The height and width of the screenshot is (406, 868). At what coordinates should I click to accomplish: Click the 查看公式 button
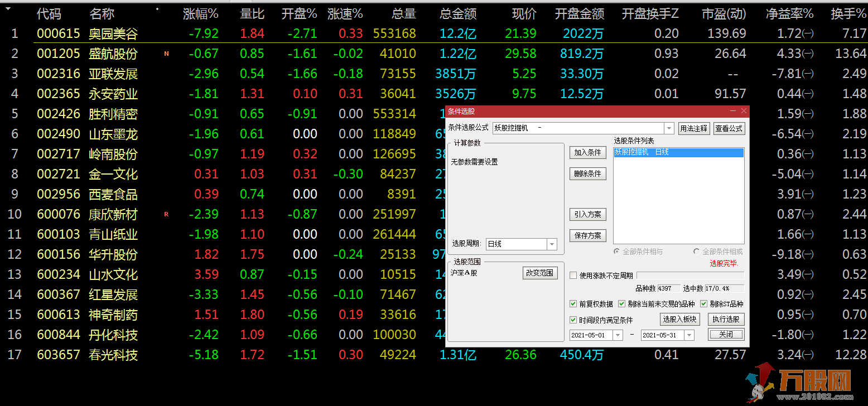click(x=729, y=128)
